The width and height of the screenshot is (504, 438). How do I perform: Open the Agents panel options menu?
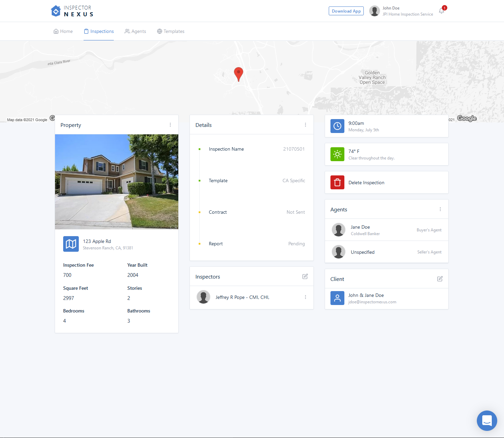point(440,209)
